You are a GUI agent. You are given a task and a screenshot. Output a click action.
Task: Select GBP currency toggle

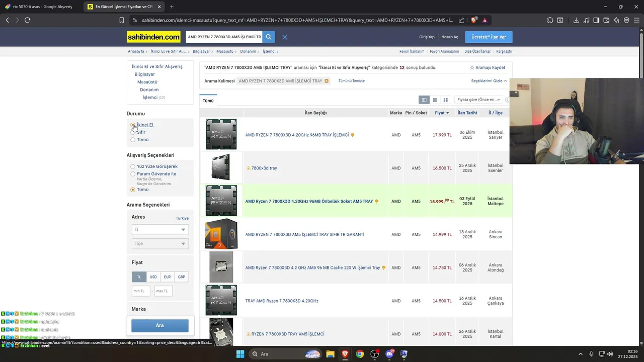point(181,277)
